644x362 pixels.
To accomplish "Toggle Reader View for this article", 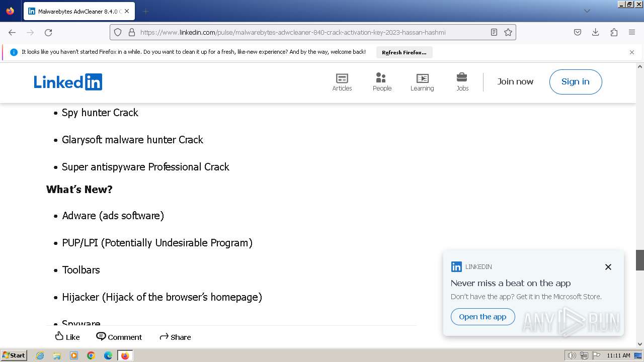I will [x=494, y=32].
